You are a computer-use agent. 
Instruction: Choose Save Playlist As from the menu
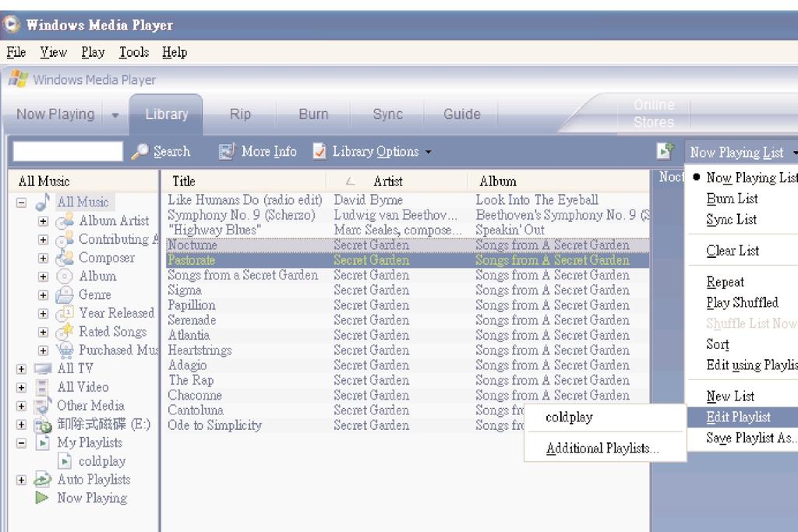[x=751, y=438]
